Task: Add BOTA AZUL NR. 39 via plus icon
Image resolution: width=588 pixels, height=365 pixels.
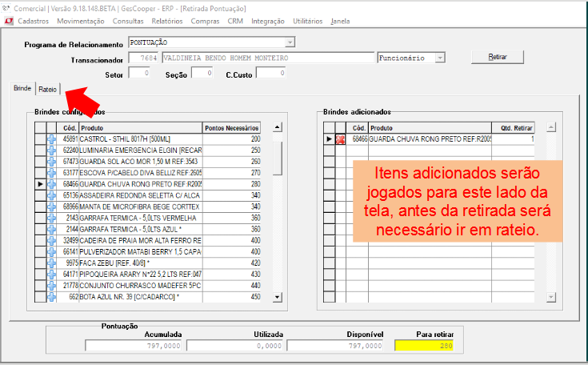Action: (x=52, y=296)
